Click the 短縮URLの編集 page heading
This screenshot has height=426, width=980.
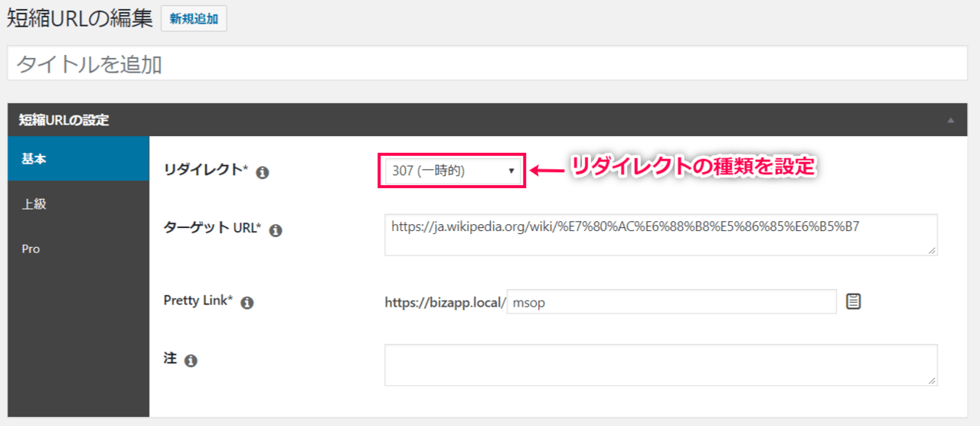(80, 19)
